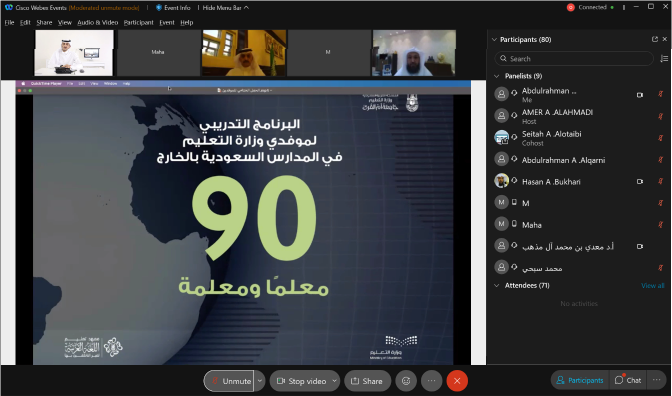The height and width of the screenshot is (396, 672).
Task: Select panelist AMER A .ALAHMADI
Action: (x=579, y=116)
